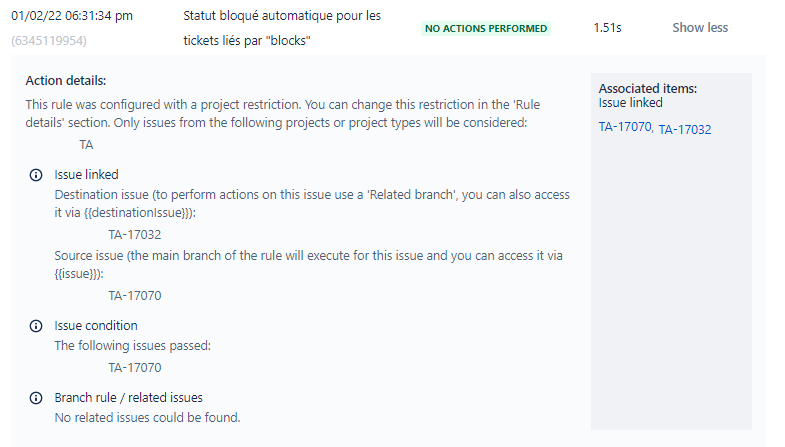Screen dimensions: 785x447
Task: Select the rule name Statut bloqué automatique
Action: point(282,28)
